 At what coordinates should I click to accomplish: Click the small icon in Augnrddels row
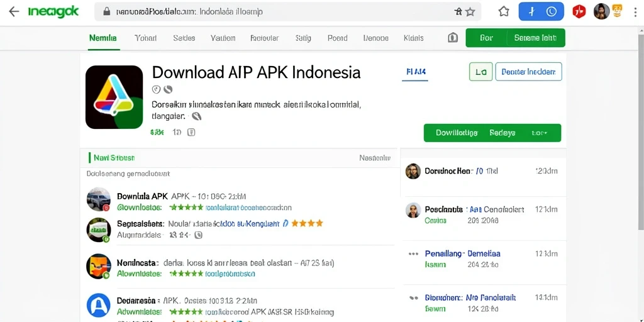pyautogui.click(x=198, y=235)
